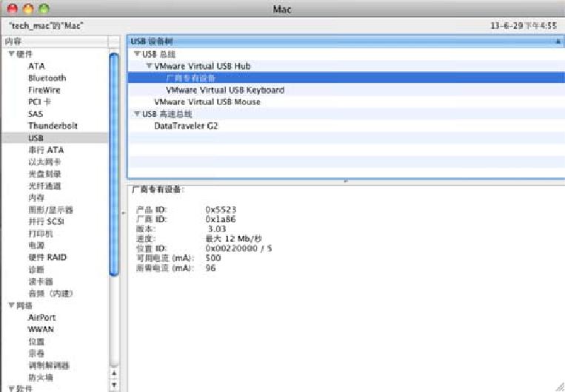565x392 pixels.
Task: Select FireWire in the sidebar
Action: pyautogui.click(x=44, y=89)
